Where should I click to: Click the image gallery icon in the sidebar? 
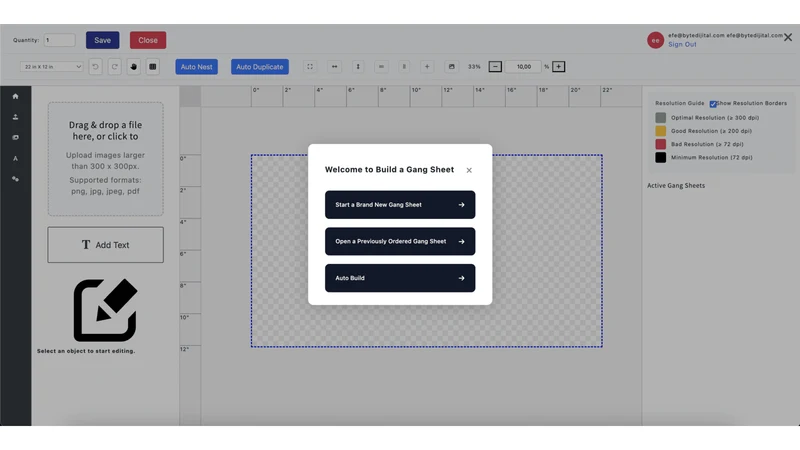[x=15, y=137]
